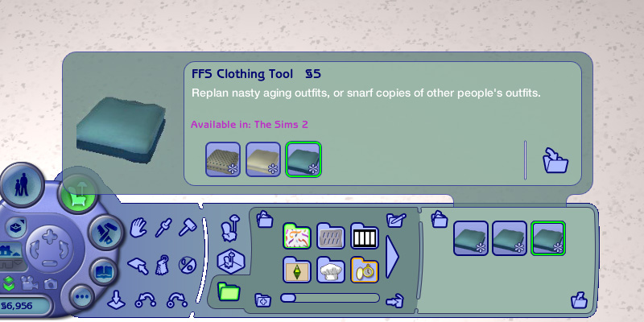Expand the collection list with right arrow
Image resolution: width=644 pixels, height=322 pixels.
394,254
